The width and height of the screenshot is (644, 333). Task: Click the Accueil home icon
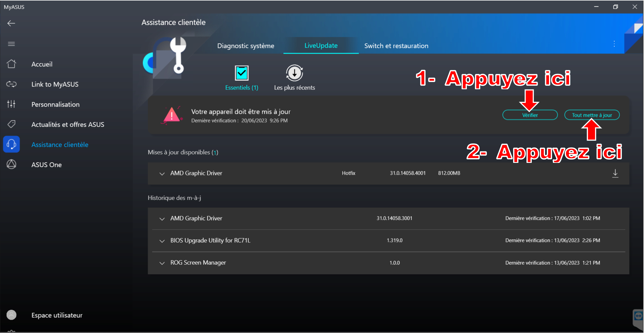[11, 64]
